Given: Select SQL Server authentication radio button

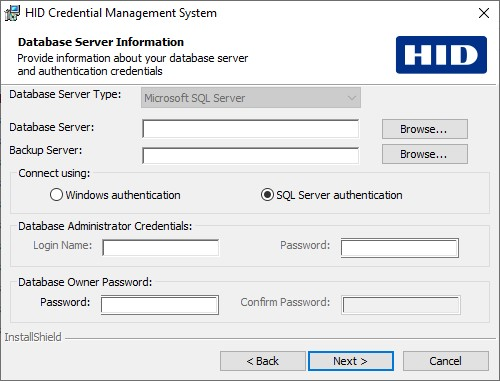Looking at the screenshot, I should 267,195.
